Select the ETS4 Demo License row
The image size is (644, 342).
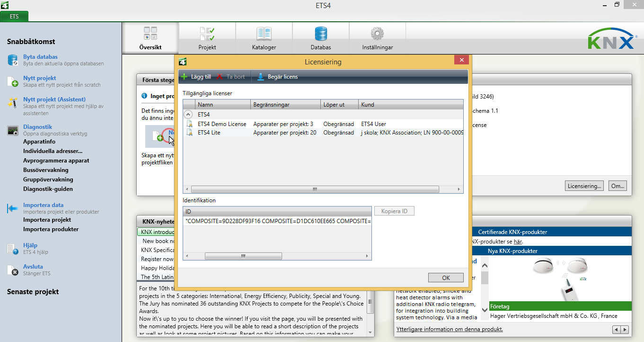[323, 124]
